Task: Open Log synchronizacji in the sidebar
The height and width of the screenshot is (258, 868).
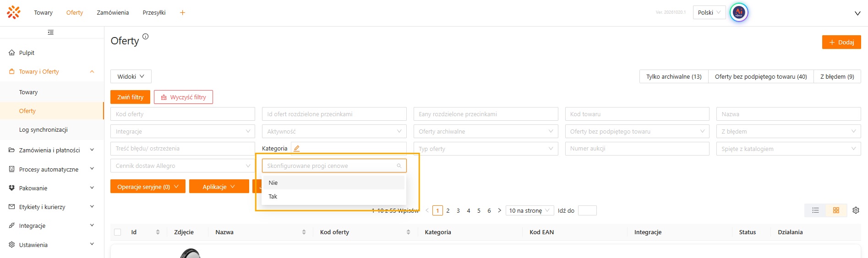Action: click(44, 129)
